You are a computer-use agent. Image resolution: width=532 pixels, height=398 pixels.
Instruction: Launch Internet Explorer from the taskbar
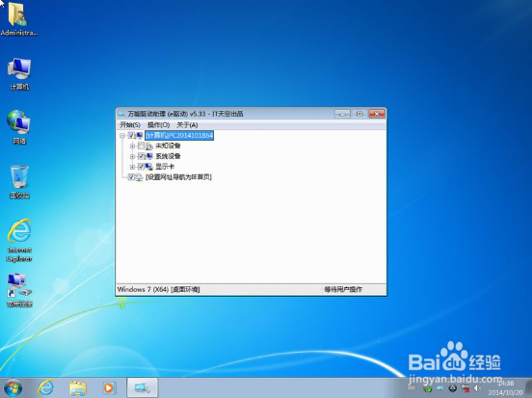click(45, 387)
